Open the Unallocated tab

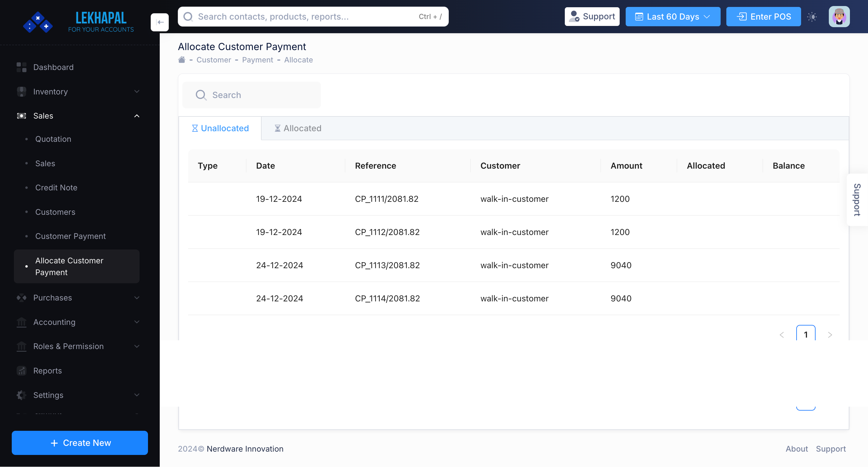[x=220, y=128]
